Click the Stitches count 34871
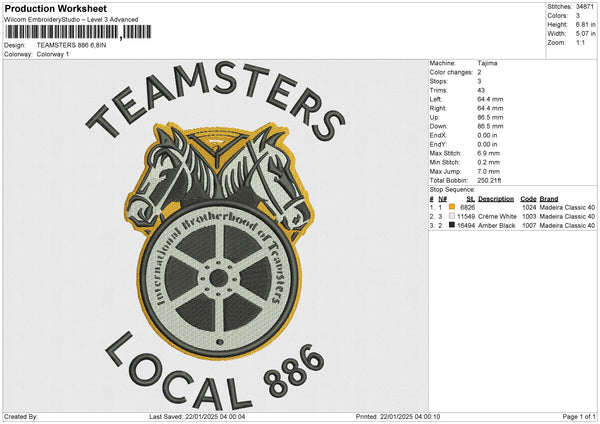600x424 pixels. pos(586,6)
